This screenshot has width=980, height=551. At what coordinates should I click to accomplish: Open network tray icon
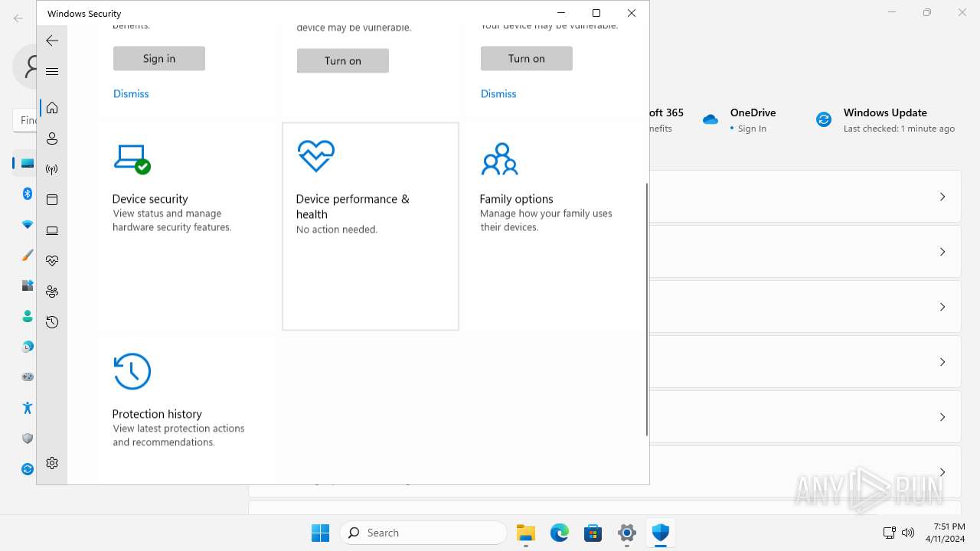coord(889,533)
